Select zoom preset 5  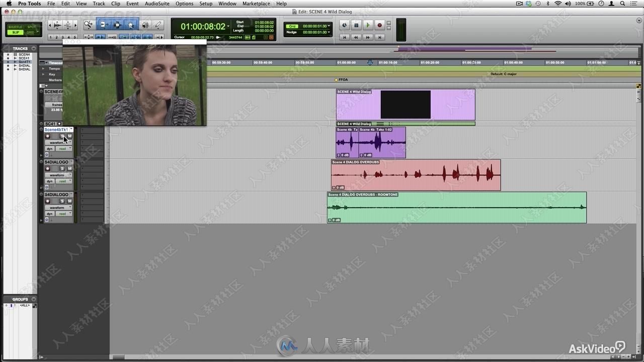coord(75,37)
